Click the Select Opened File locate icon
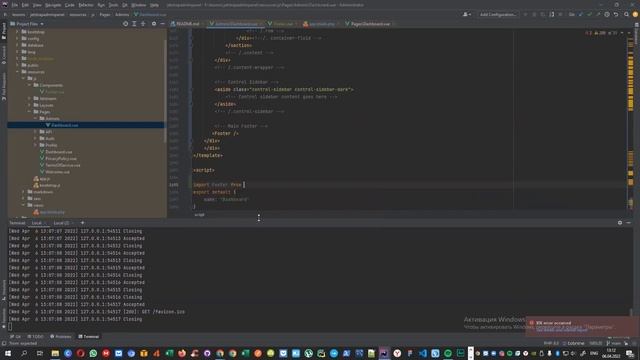640x360 pixels. coord(125,24)
